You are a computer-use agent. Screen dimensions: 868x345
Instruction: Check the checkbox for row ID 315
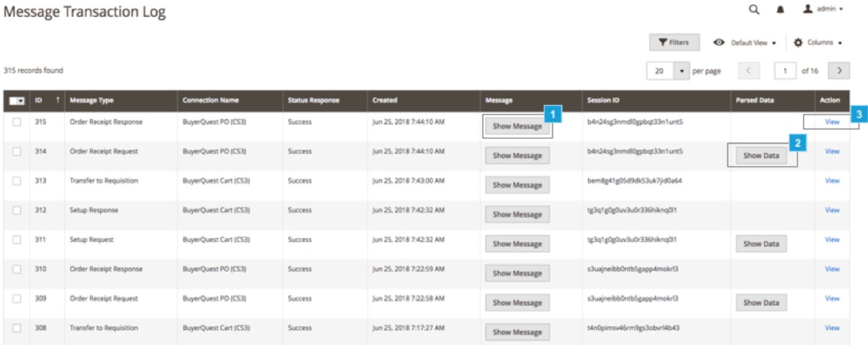[17, 122]
